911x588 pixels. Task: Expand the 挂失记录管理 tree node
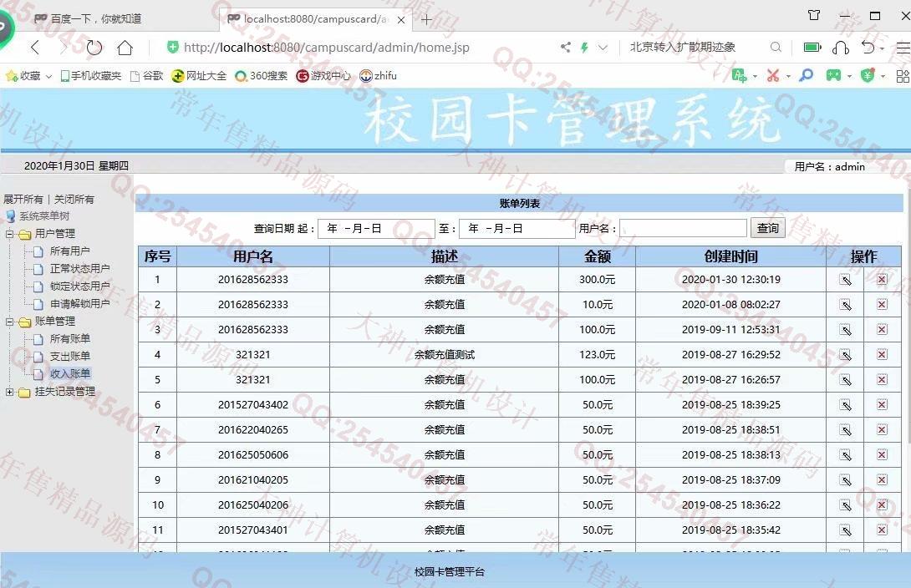(10, 392)
